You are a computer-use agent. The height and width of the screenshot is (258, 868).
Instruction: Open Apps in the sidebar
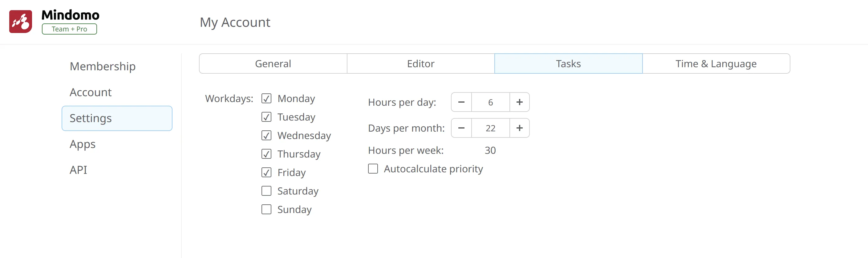(83, 144)
